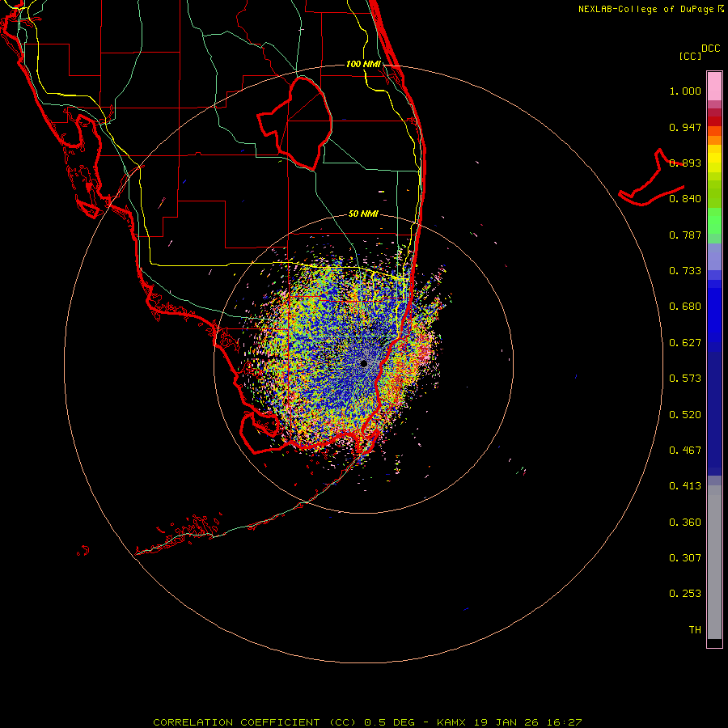
Task: Click the [CC] units label
Action: 690,56
